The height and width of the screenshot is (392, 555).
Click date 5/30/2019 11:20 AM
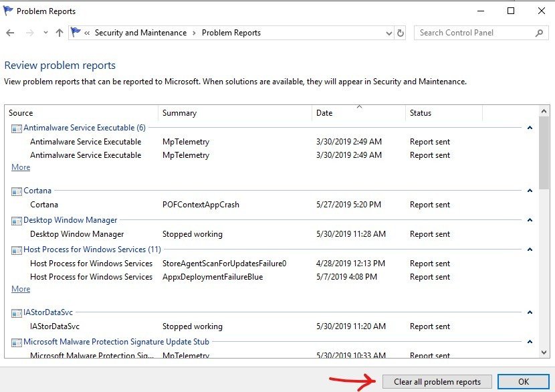[351, 326]
